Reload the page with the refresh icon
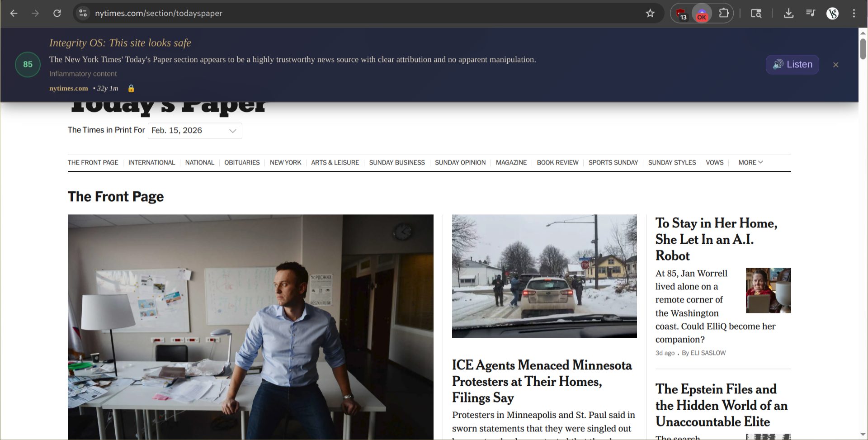This screenshot has width=868, height=440. (x=57, y=13)
